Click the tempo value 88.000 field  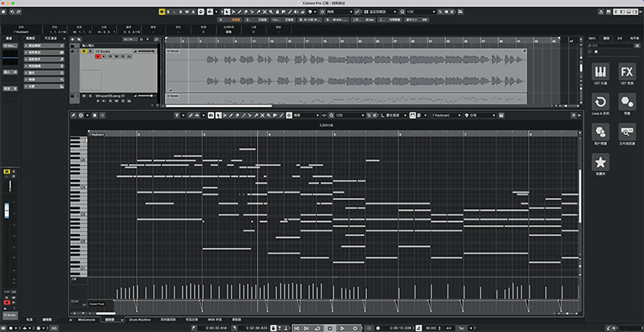click(431, 328)
